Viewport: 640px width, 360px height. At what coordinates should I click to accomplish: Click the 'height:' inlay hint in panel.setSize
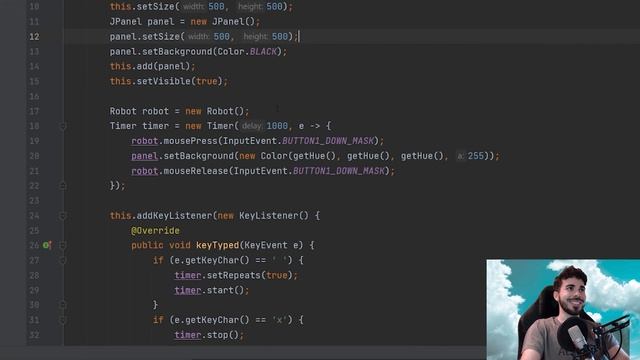[255, 37]
